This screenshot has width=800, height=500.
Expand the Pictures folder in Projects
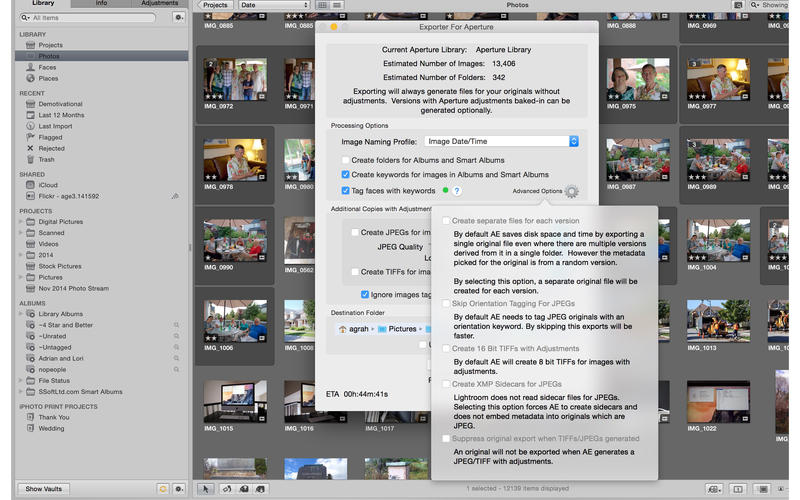tap(21, 278)
